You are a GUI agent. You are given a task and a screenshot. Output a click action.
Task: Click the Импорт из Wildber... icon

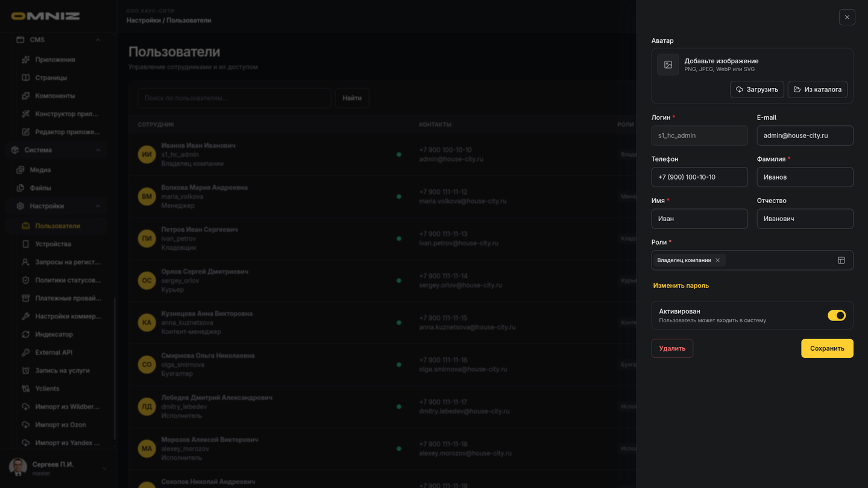click(x=25, y=407)
